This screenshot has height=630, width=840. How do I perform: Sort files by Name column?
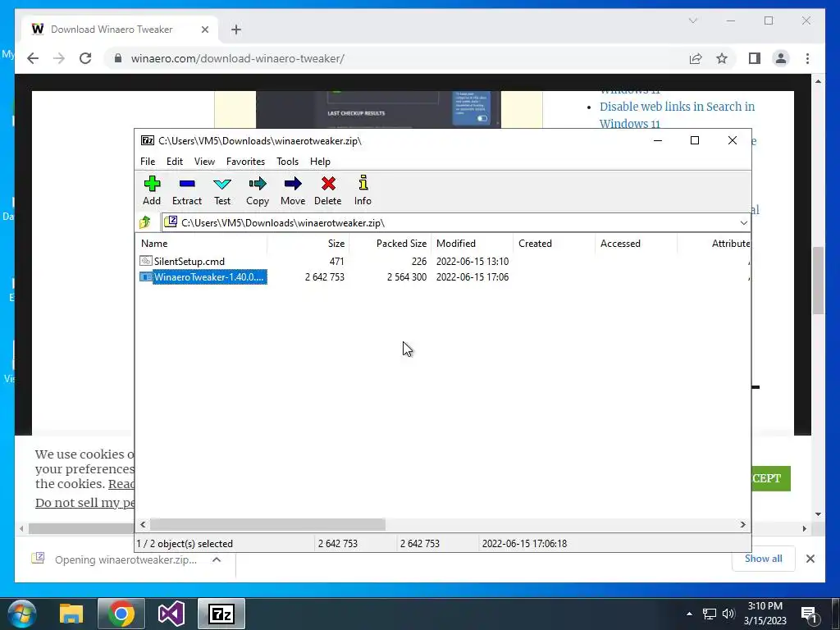pyautogui.click(x=201, y=243)
